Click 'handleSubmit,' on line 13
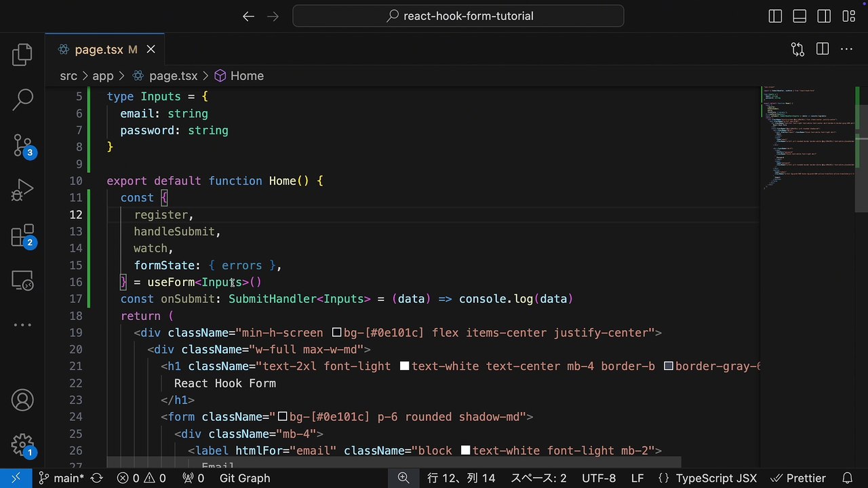Viewport: 868px width, 488px height. 178,232
